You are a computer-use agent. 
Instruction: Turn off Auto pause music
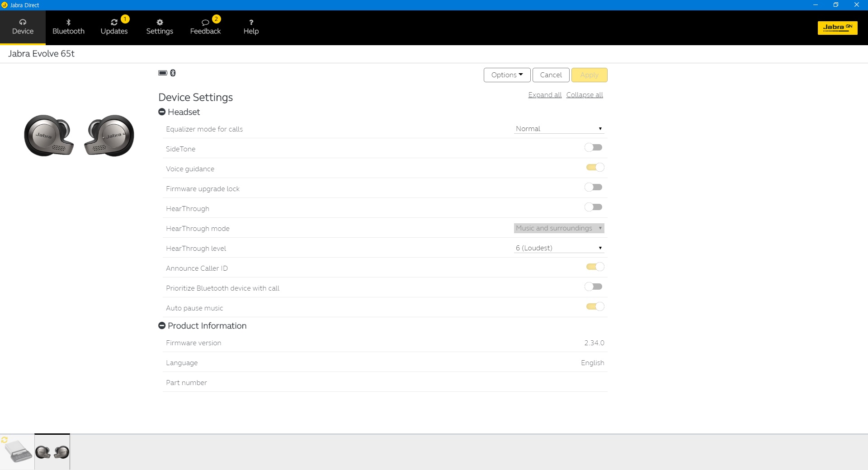click(595, 306)
